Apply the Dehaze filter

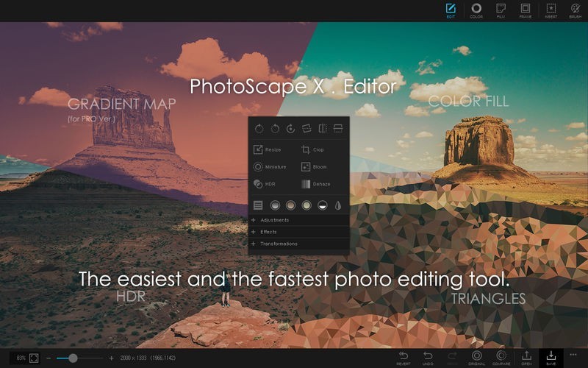click(x=316, y=184)
